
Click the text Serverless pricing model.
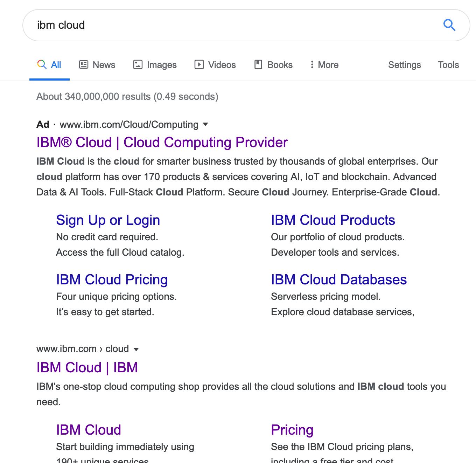pyautogui.click(x=326, y=297)
